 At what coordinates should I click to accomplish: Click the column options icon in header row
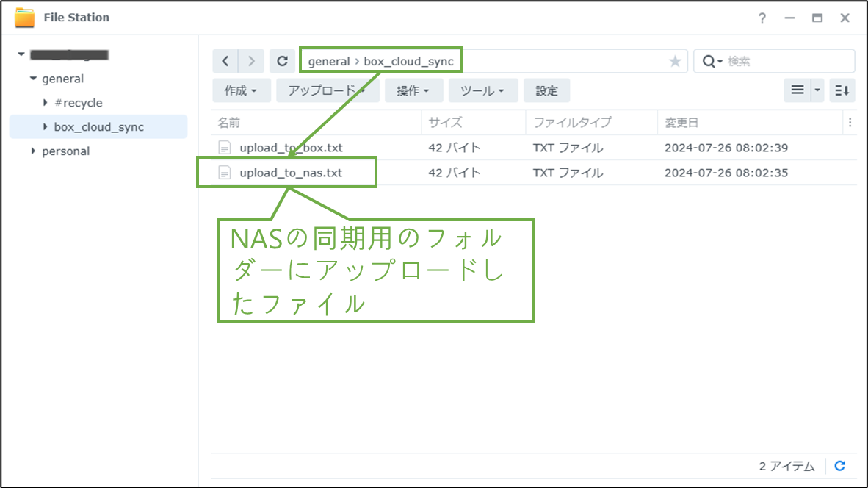(851, 122)
